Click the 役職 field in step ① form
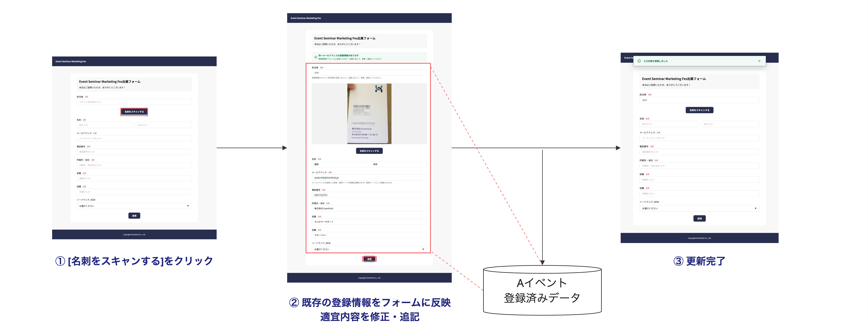This screenshot has height=325, width=868. pos(134,192)
